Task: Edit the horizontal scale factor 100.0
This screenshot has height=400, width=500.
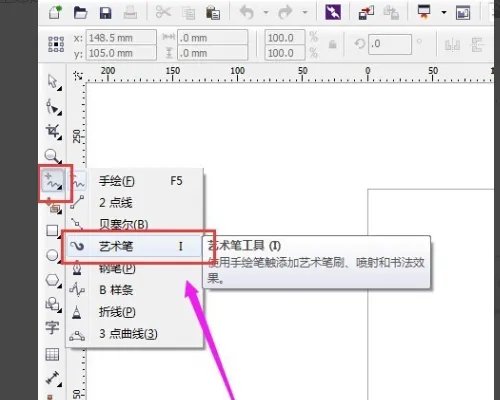Action: [285, 37]
